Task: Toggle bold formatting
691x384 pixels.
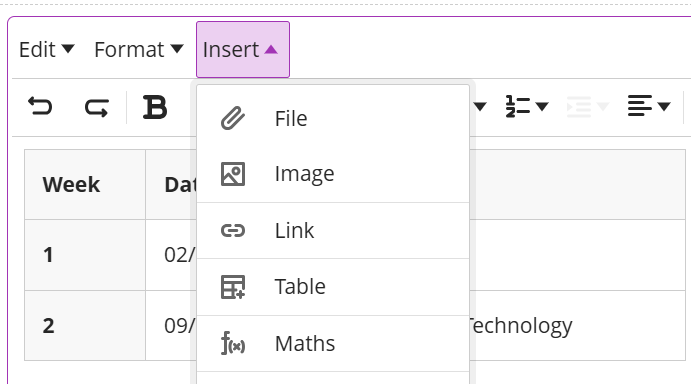Action: tap(155, 107)
